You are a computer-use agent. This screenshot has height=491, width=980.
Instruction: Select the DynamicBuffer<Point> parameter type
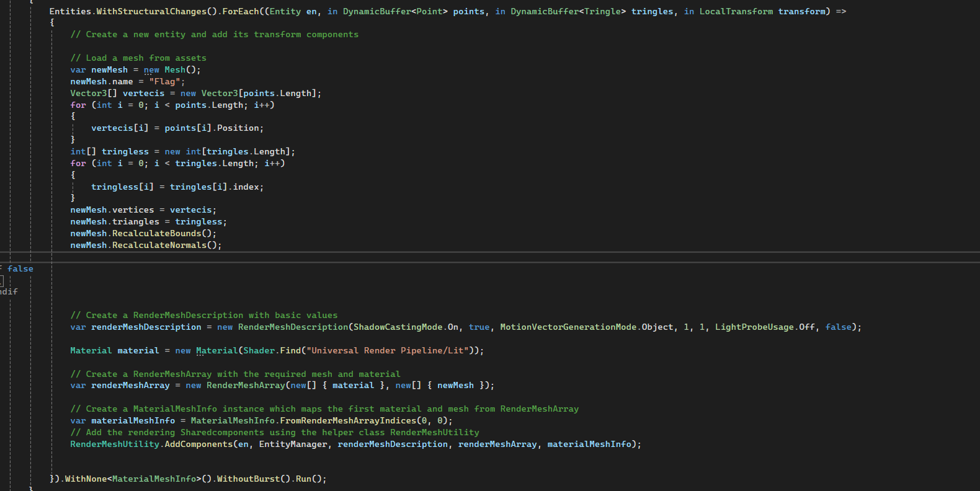click(x=395, y=11)
